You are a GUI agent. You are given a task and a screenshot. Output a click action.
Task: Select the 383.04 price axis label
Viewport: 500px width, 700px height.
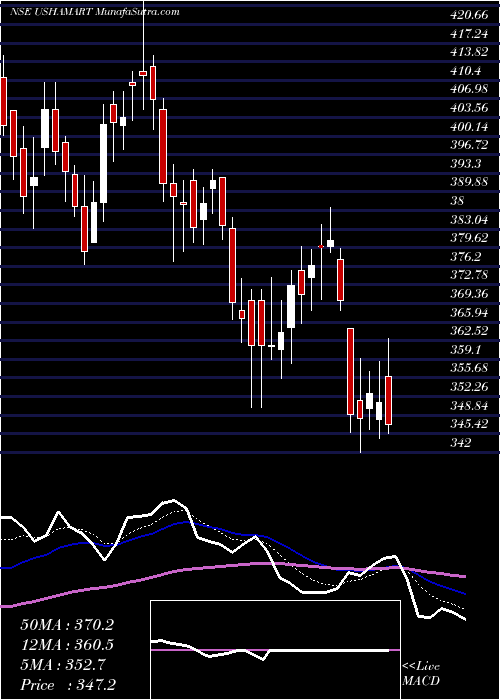[x=468, y=219]
